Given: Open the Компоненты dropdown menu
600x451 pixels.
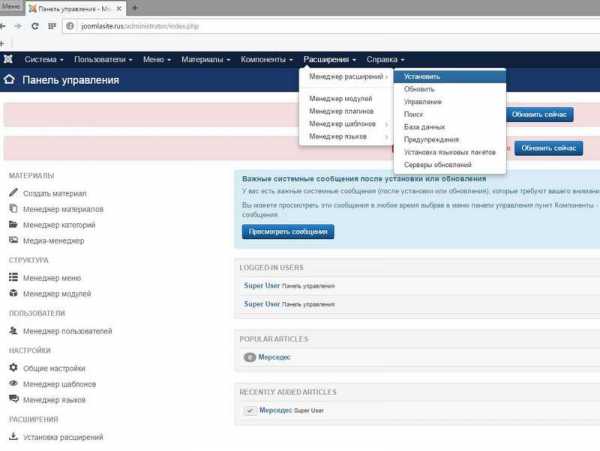Looking at the screenshot, I should [267, 59].
